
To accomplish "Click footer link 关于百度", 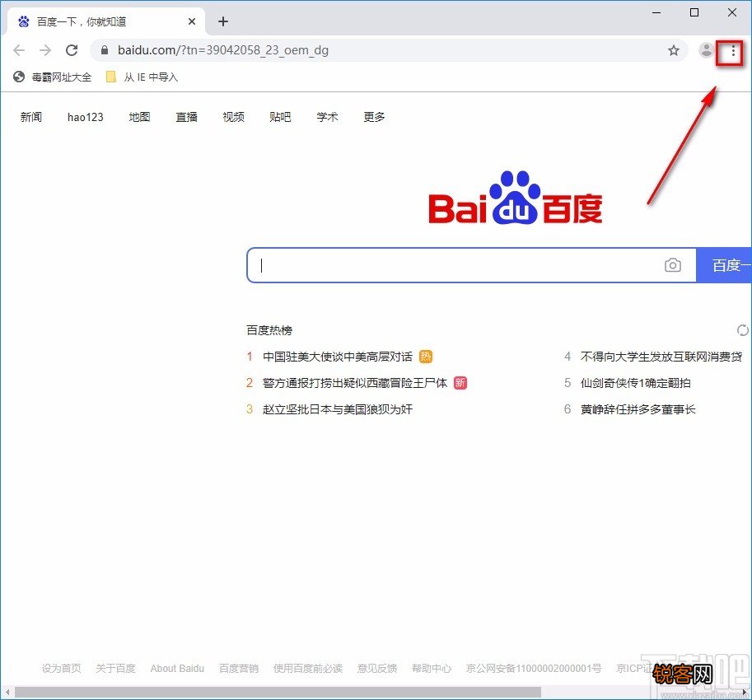I will 115,669.
